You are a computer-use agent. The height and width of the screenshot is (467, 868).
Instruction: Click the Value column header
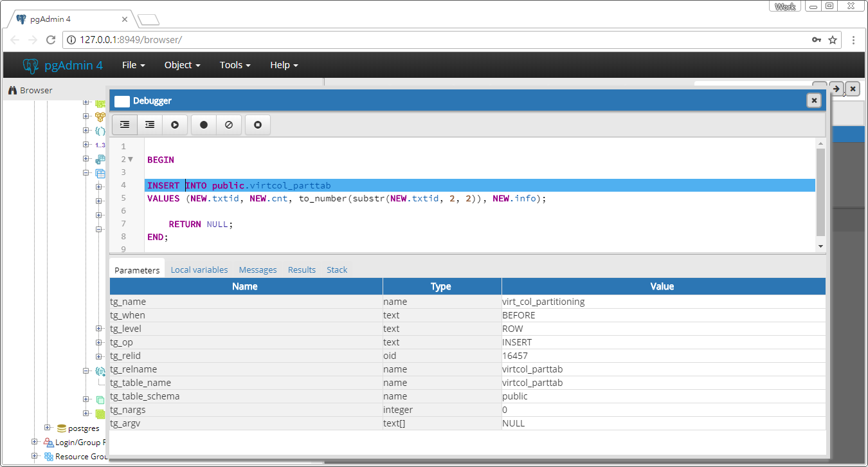(662, 286)
